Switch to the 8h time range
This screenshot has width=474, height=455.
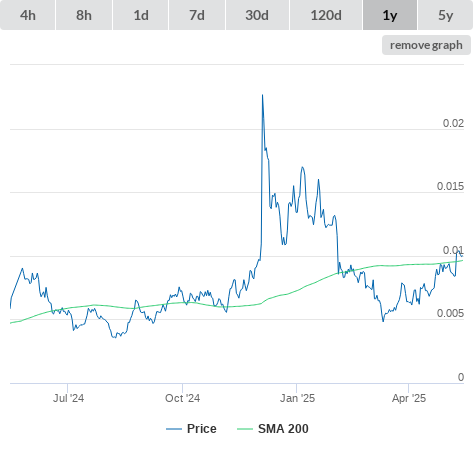84,15
